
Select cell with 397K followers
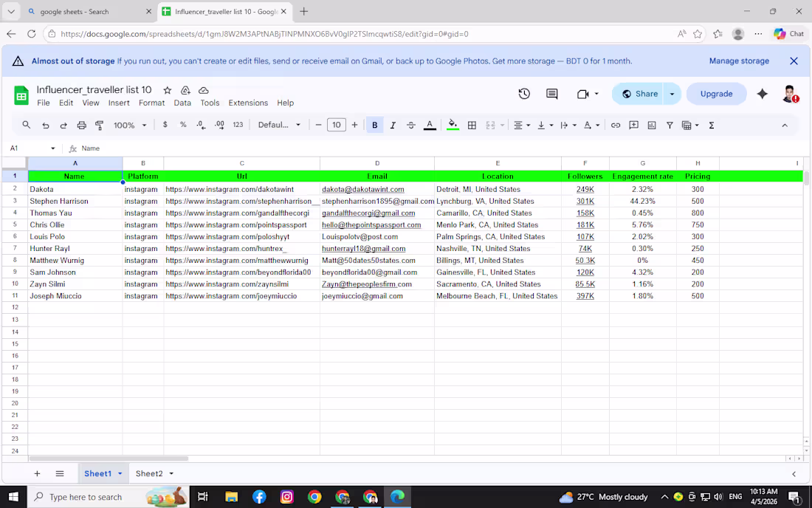point(585,295)
